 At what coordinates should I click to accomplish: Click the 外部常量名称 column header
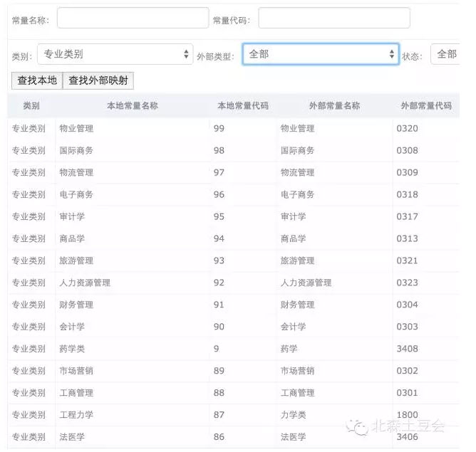tap(334, 106)
